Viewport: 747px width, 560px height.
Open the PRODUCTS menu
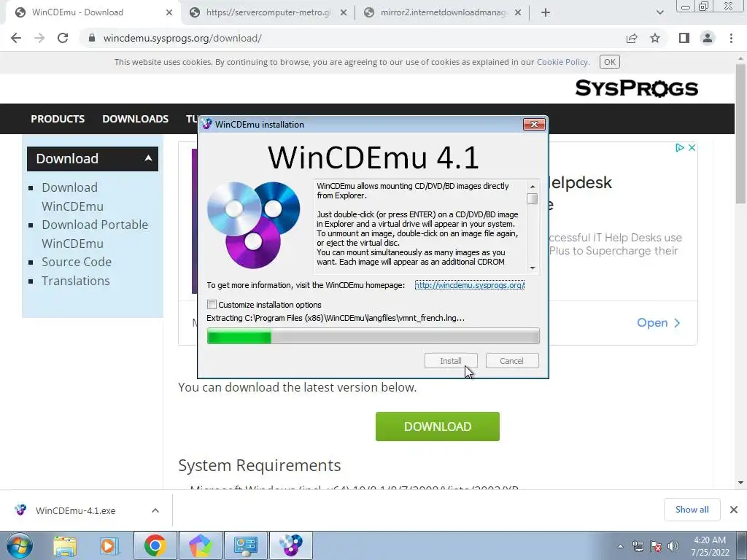pos(58,119)
